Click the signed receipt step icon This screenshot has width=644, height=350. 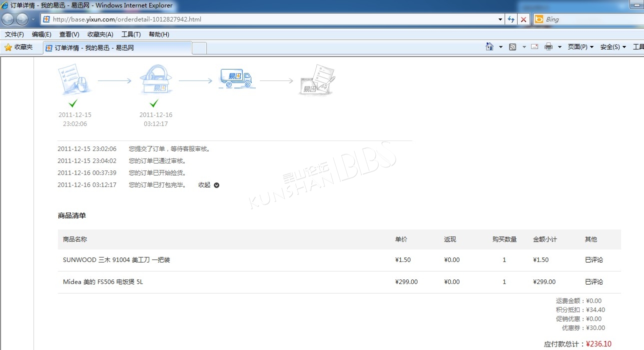tap(317, 79)
